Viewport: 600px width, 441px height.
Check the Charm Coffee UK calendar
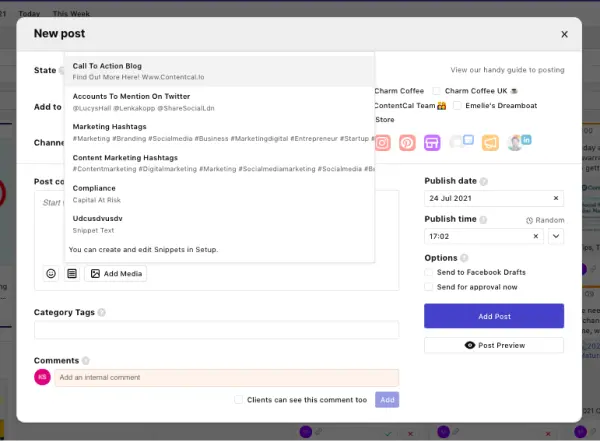point(437,91)
